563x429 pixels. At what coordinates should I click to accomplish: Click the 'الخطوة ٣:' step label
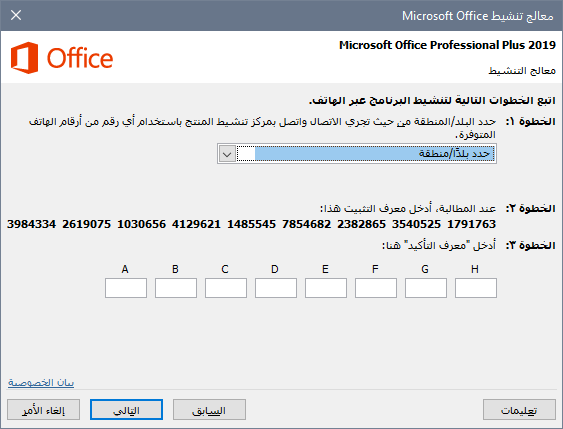coord(530,246)
